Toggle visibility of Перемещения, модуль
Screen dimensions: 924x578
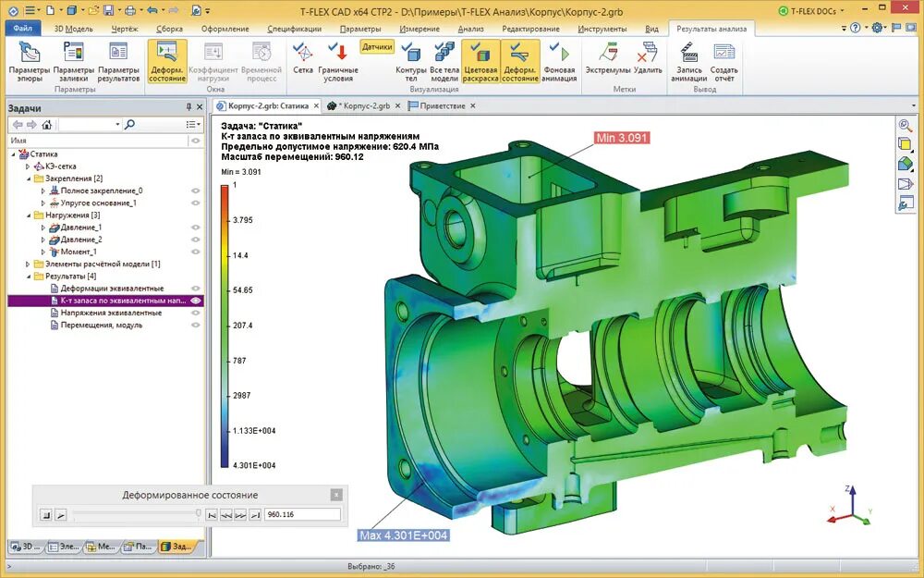click(x=196, y=325)
